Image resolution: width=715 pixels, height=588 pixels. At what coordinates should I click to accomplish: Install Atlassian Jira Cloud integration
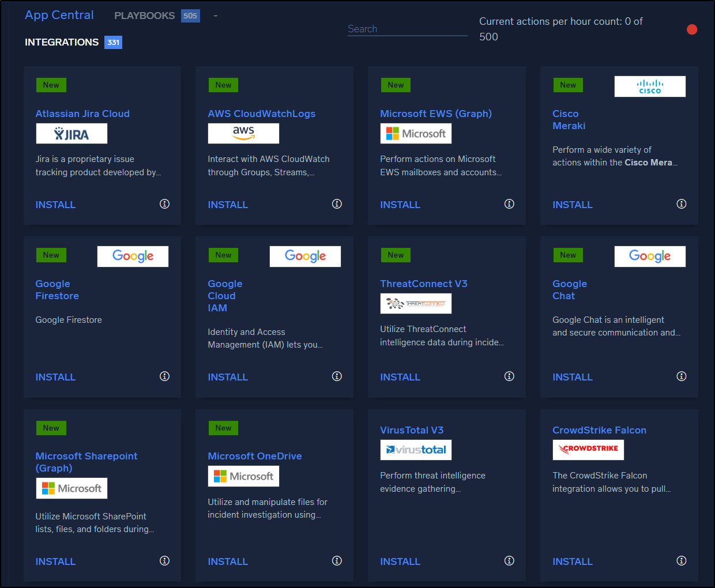[55, 205]
